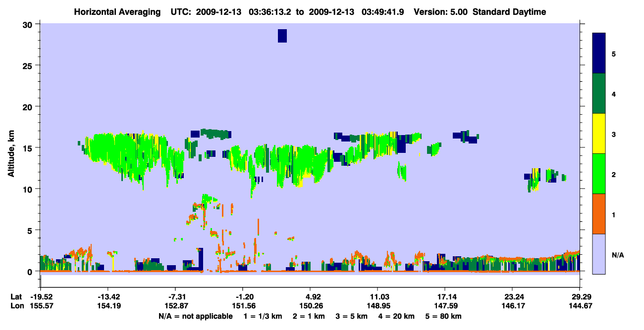This screenshot has width=644, height=330.
Task: Click the 'Lat' row label
Action: pos(16,297)
